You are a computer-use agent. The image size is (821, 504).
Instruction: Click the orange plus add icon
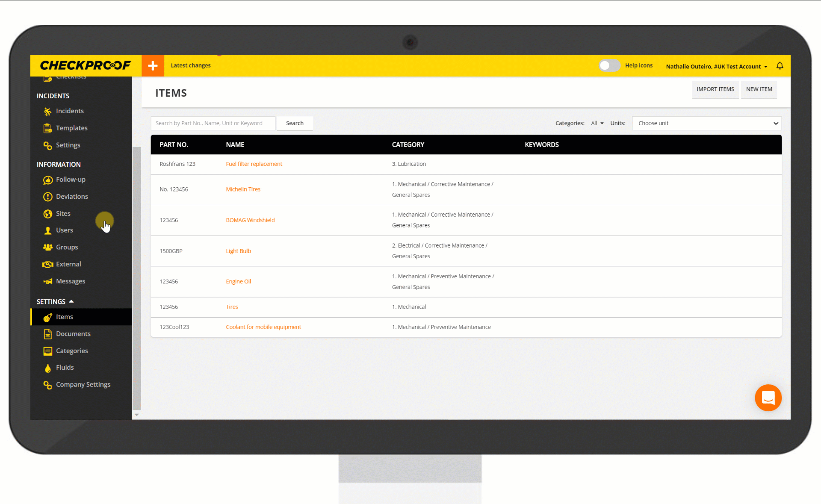pos(153,66)
